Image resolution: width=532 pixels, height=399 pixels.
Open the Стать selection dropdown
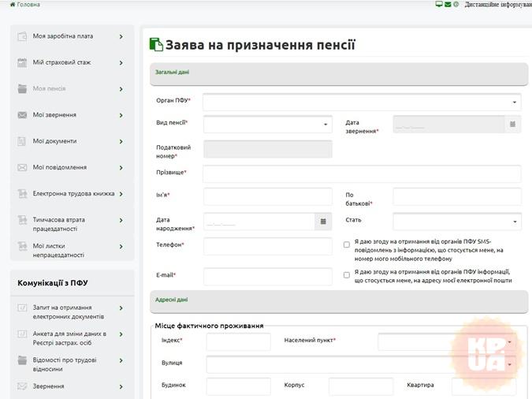point(457,222)
